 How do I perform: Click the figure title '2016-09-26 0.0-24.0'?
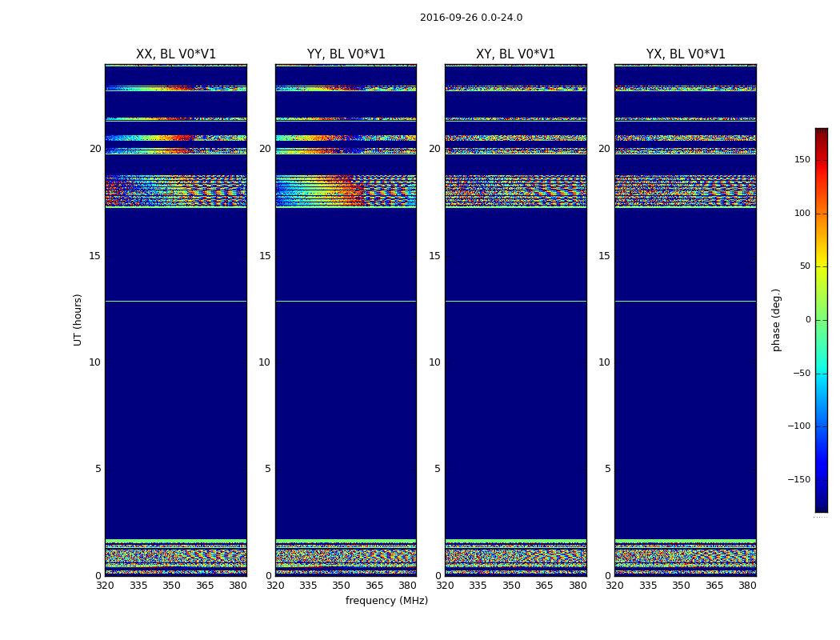point(470,18)
